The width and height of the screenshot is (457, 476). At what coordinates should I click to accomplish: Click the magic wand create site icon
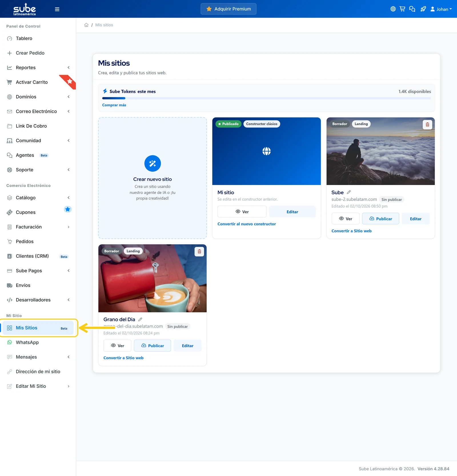(153, 163)
